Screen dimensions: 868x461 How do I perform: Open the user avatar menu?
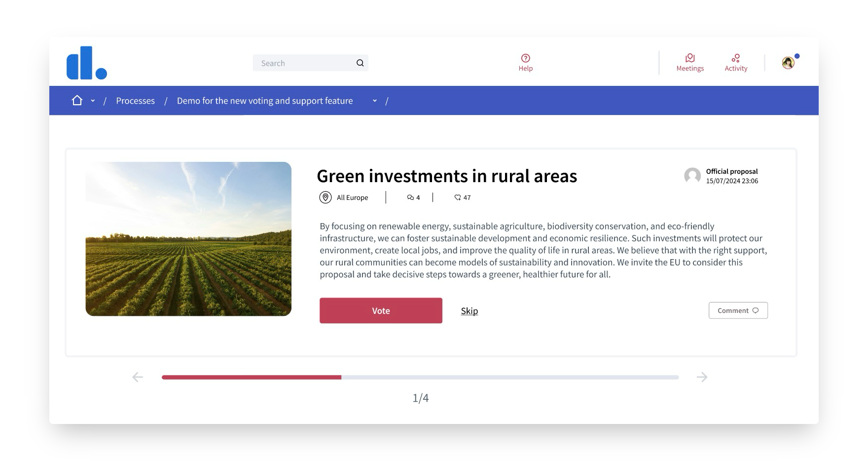tap(788, 63)
